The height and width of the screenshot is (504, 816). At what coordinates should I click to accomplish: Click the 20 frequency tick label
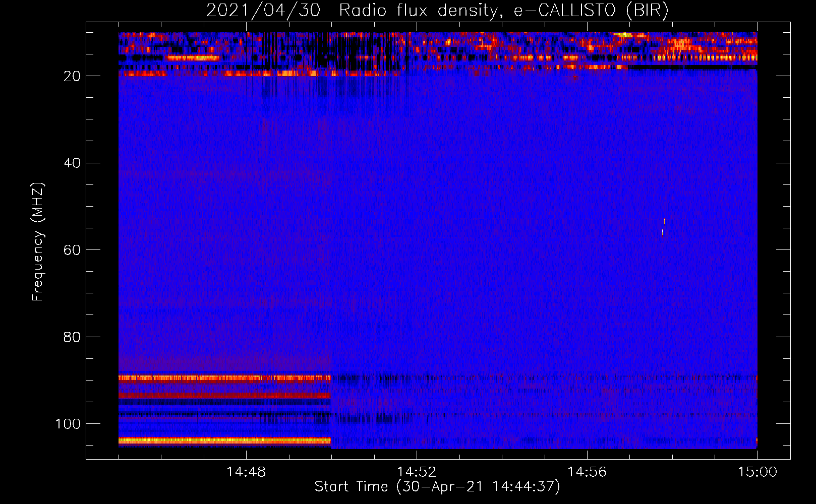pos(72,76)
